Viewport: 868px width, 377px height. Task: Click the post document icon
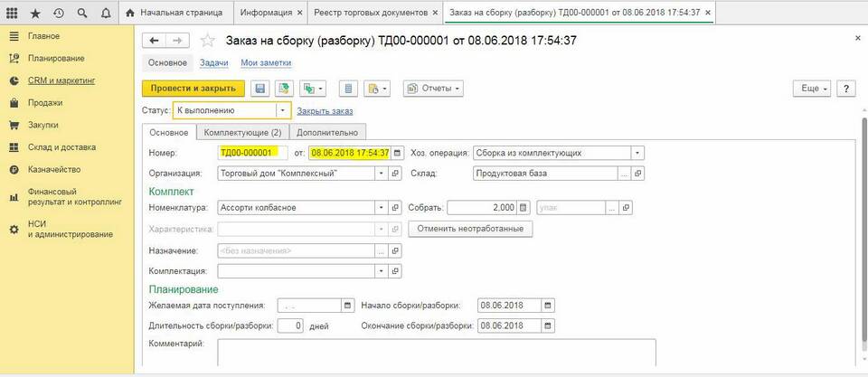[x=284, y=89]
